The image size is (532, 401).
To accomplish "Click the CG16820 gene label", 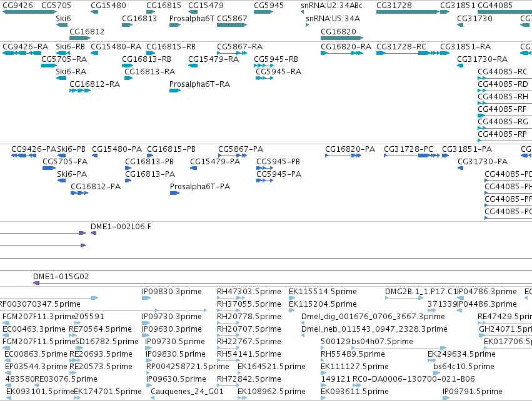I will tap(339, 31).
